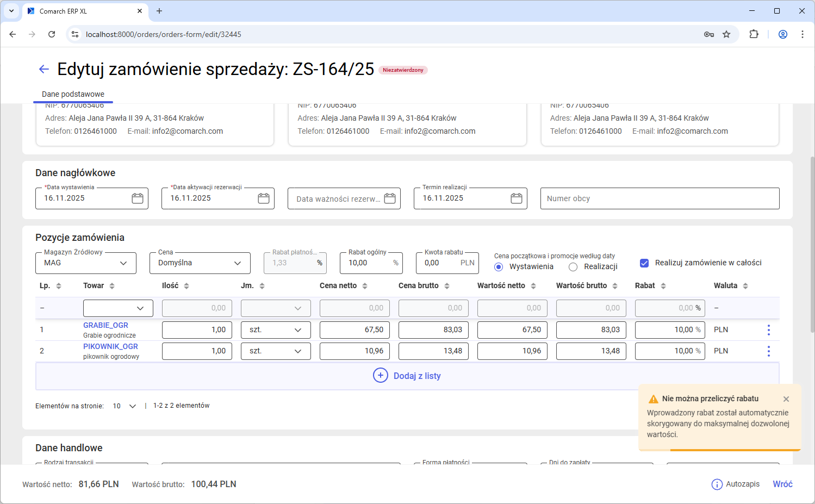Image resolution: width=815 pixels, height=504 pixels.
Task: Click the Dodaj z listy button
Action: [407, 376]
